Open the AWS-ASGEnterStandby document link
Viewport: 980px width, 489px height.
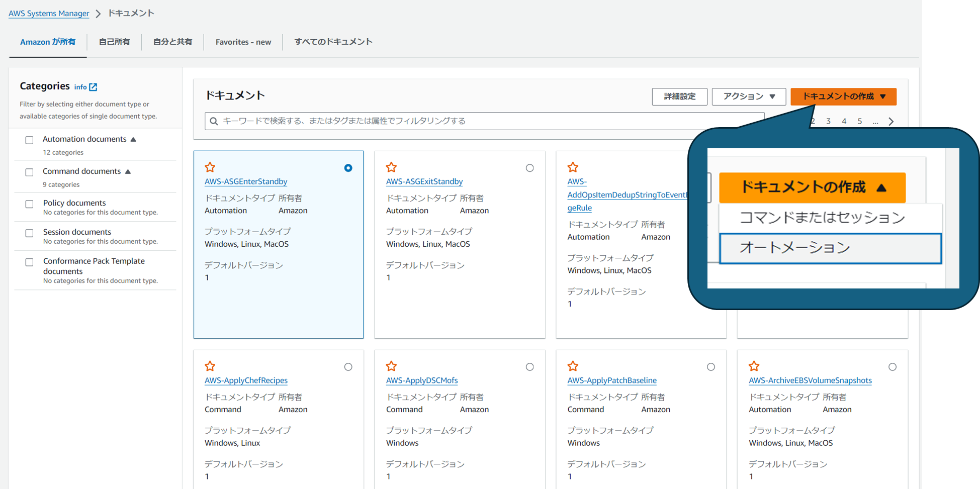click(246, 181)
